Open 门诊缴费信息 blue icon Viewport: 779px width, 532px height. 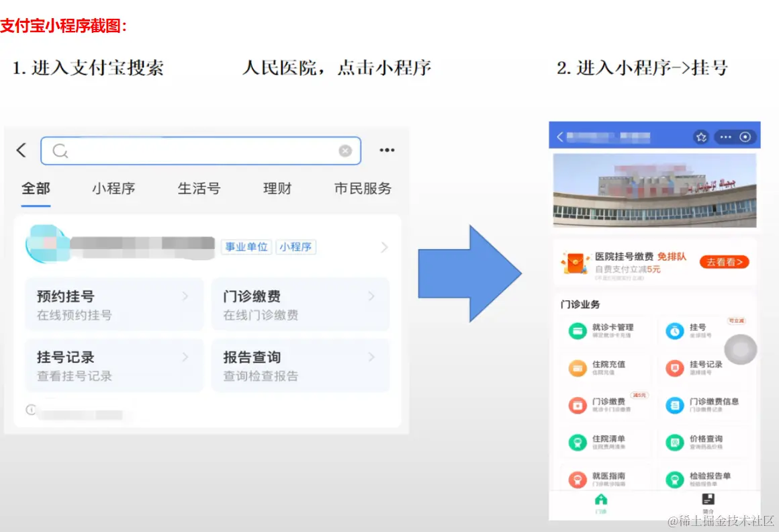click(675, 405)
